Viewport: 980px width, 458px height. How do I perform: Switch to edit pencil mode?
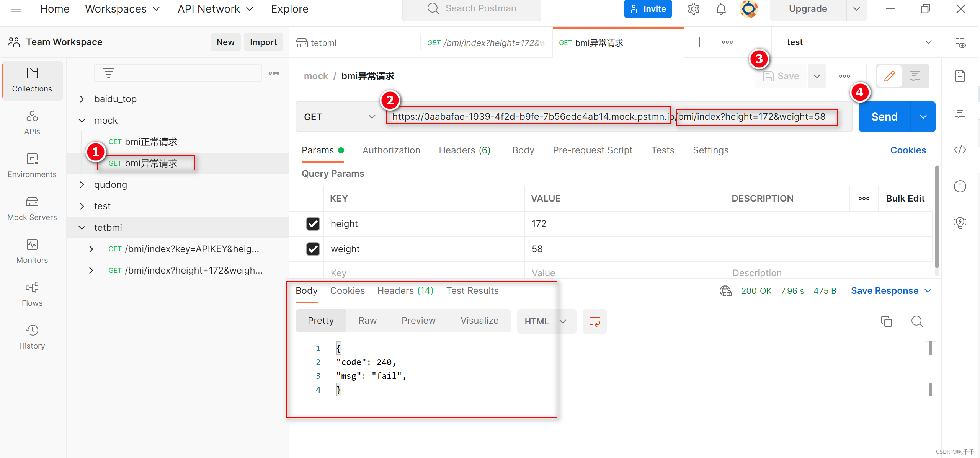[x=890, y=76]
